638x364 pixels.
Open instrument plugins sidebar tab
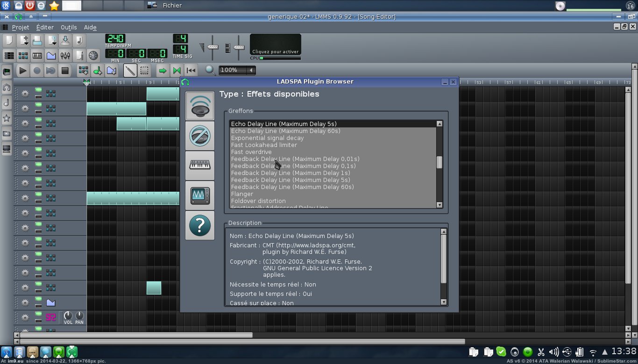[7, 72]
